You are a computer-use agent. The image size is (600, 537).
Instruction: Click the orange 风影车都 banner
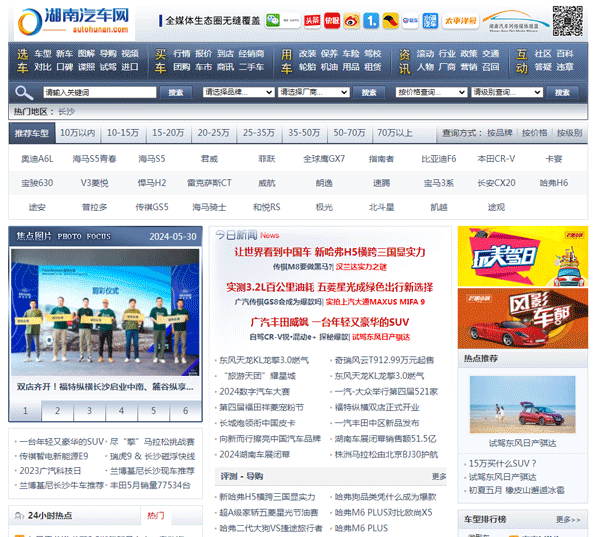523,318
